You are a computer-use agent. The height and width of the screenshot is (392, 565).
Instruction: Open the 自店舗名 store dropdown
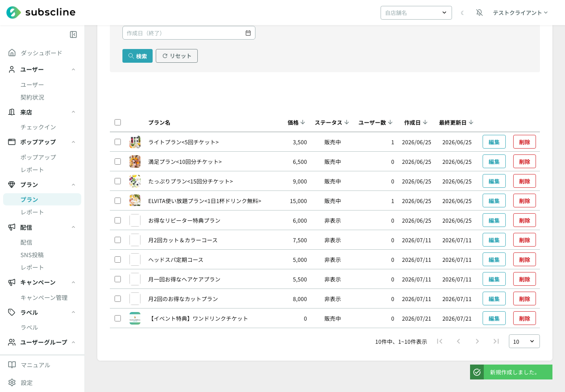[x=416, y=13]
